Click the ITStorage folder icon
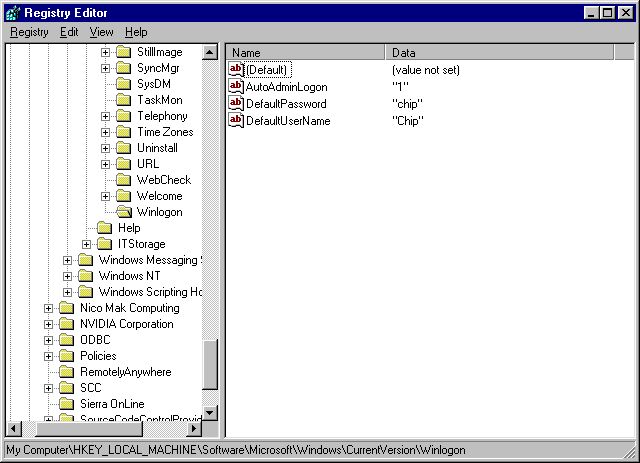 click(105, 244)
